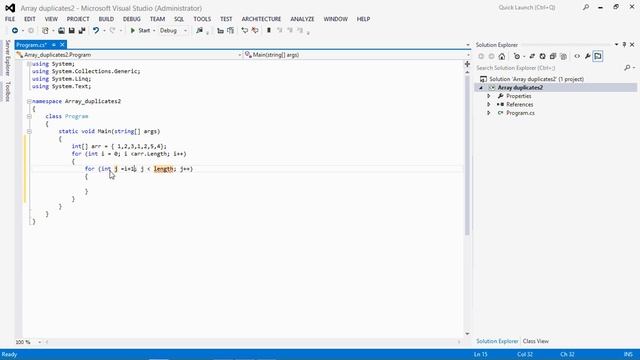This screenshot has height=360, width=640.
Task: Expand the Program.cs tree node
Action: 489,113
